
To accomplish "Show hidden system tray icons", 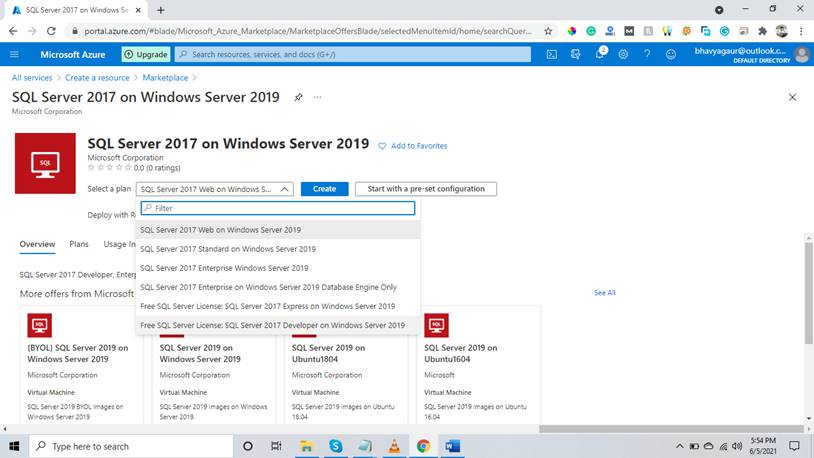I will 679,446.
